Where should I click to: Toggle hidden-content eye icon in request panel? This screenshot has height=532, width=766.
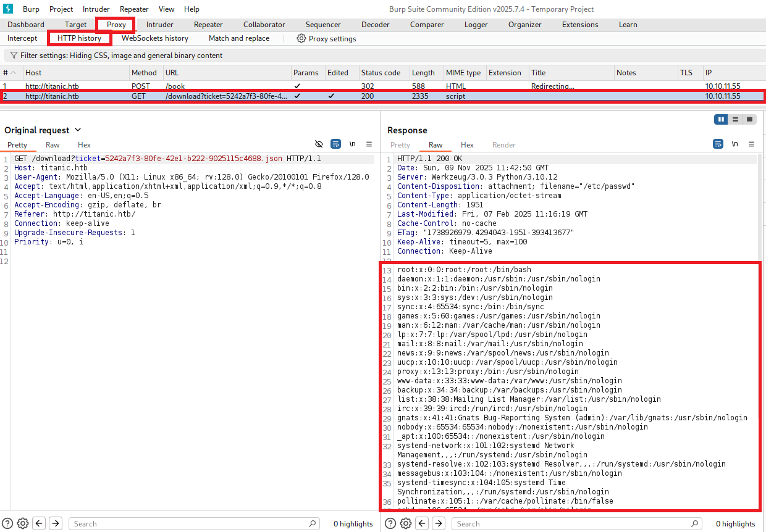[319, 144]
